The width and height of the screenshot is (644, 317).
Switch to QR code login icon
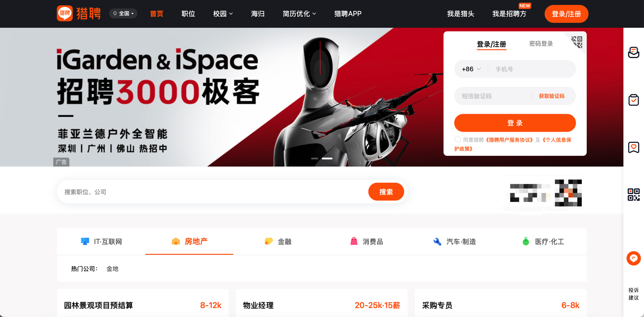point(577,42)
